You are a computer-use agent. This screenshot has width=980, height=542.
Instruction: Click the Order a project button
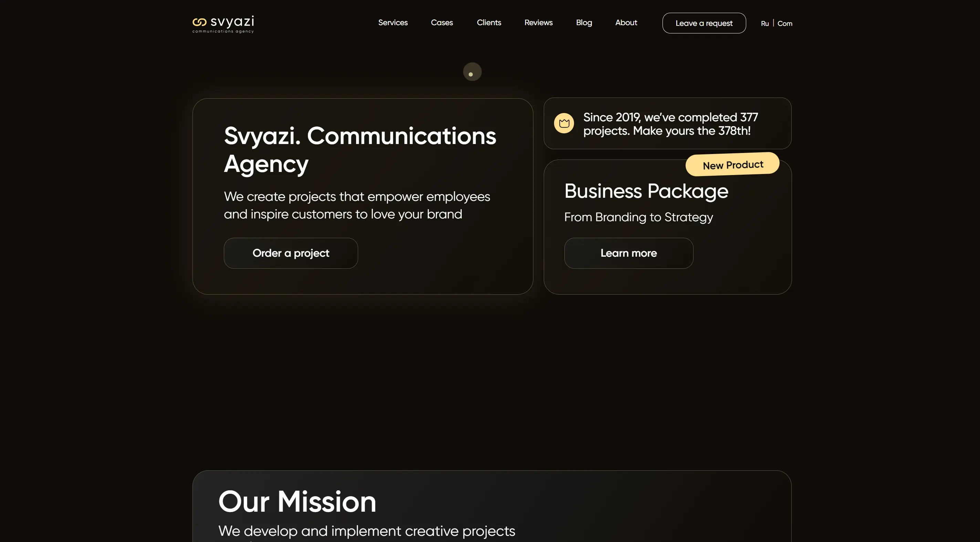point(291,254)
